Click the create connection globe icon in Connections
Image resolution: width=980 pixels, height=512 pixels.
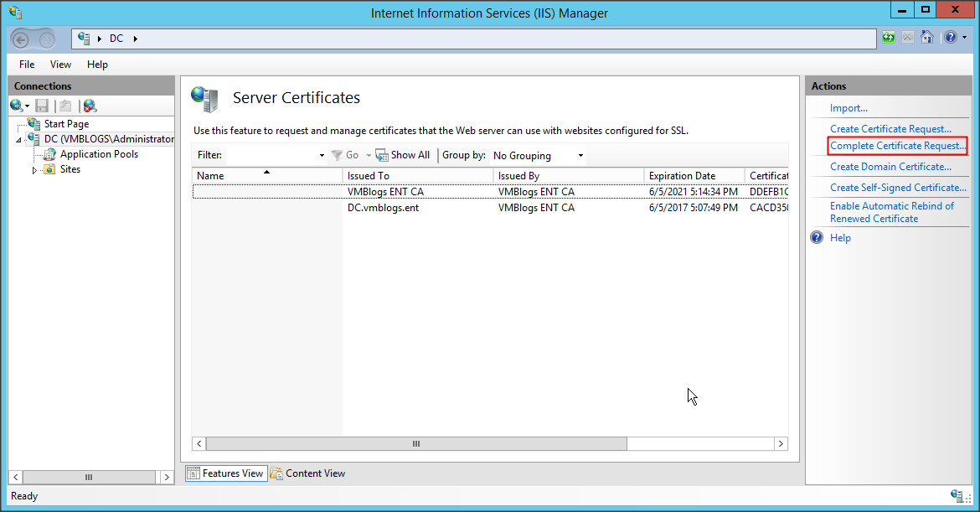click(x=17, y=106)
